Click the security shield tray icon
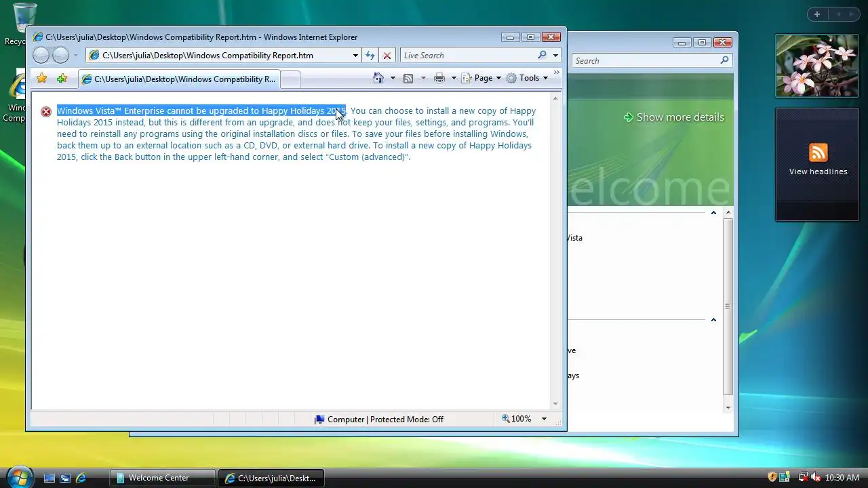The image size is (868, 488). pos(772,477)
